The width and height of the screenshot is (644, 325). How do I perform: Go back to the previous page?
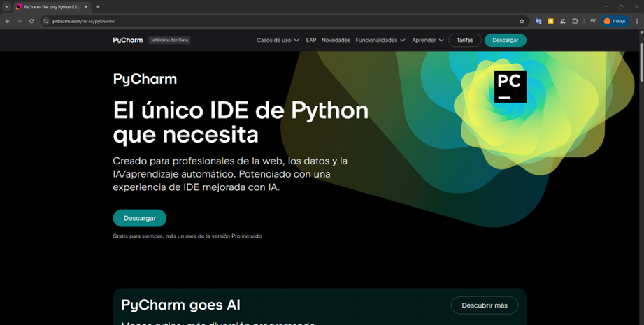(x=8, y=21)
